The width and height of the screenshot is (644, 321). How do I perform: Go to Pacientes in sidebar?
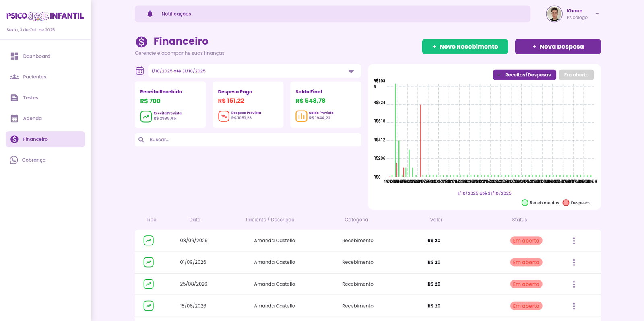34,77
